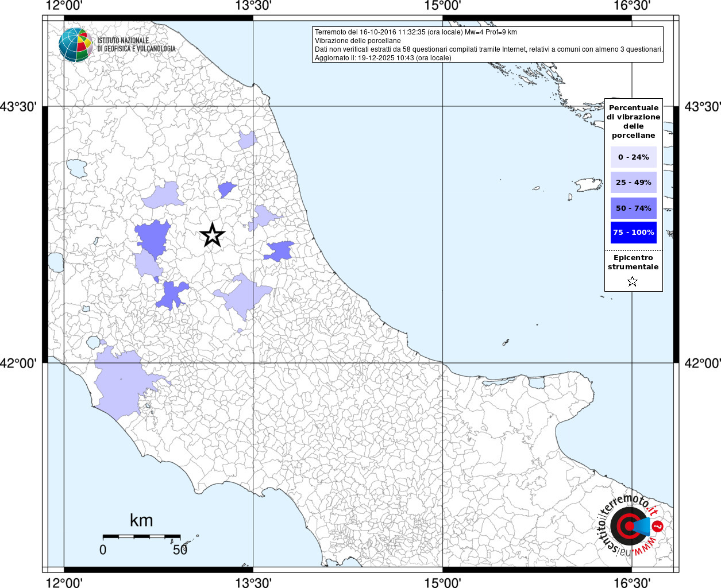Choose the 75 - 100% legend swatch
The image size is (721, 588).
point(633,233)
